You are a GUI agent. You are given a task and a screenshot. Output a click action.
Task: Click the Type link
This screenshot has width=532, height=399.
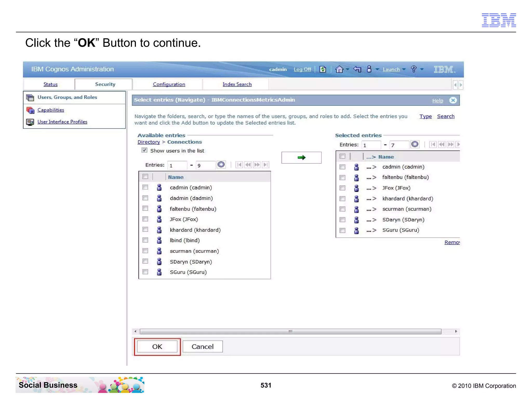pyautogui.click(x=425, y=116)
